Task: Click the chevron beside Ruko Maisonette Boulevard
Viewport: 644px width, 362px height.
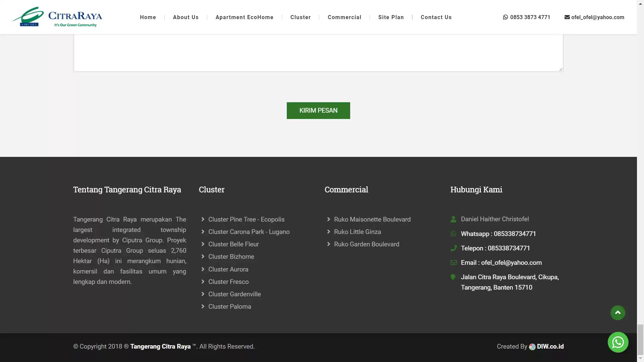Action: coord(329,219)
